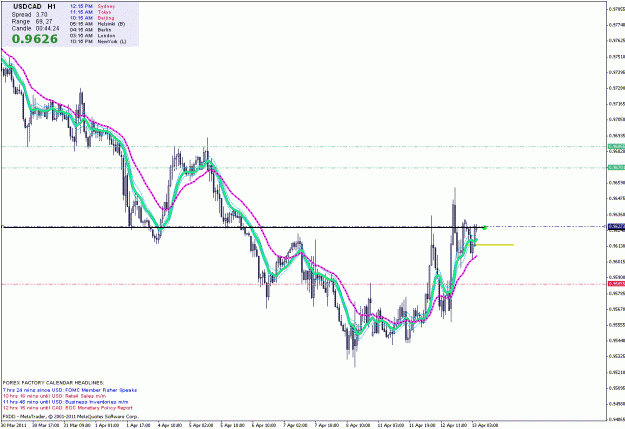Click the large green 0.9626 price

click(35, 39)
